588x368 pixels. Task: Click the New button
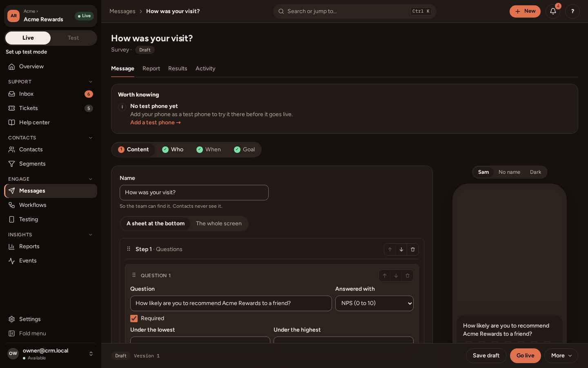pos(525,11)
